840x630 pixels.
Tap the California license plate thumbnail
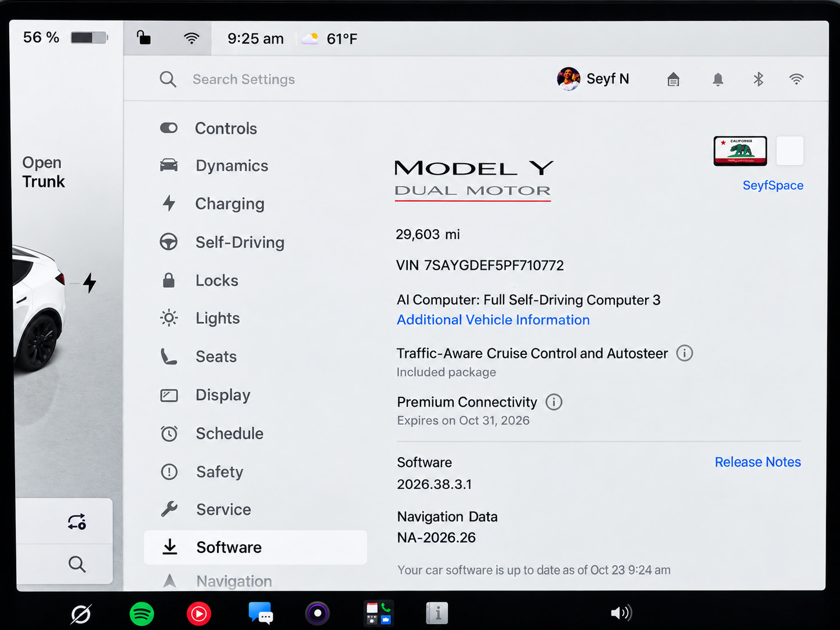(740, 151)
